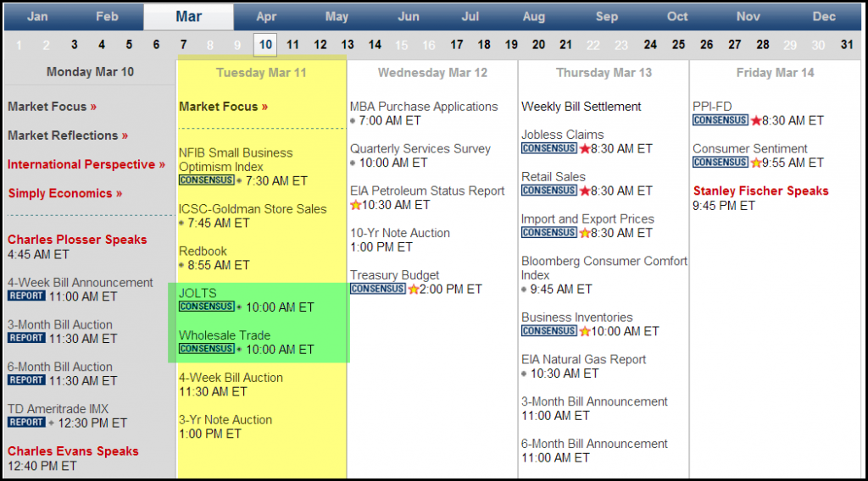
Task: Click the CONSENSUS badge under Wholesale Trade
Action: (x=207, y=349)
